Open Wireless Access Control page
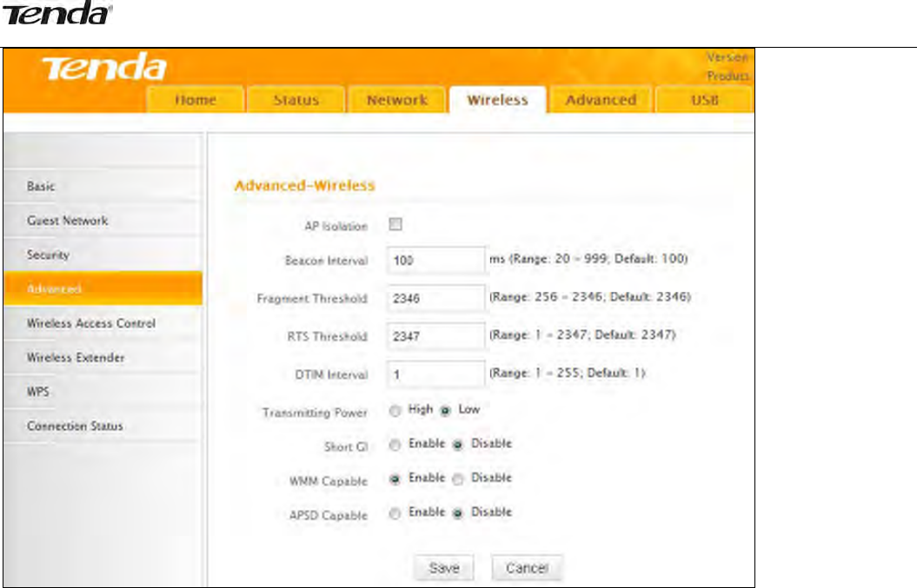Viewport: 917px width, 588px height. tap(103, 323)
